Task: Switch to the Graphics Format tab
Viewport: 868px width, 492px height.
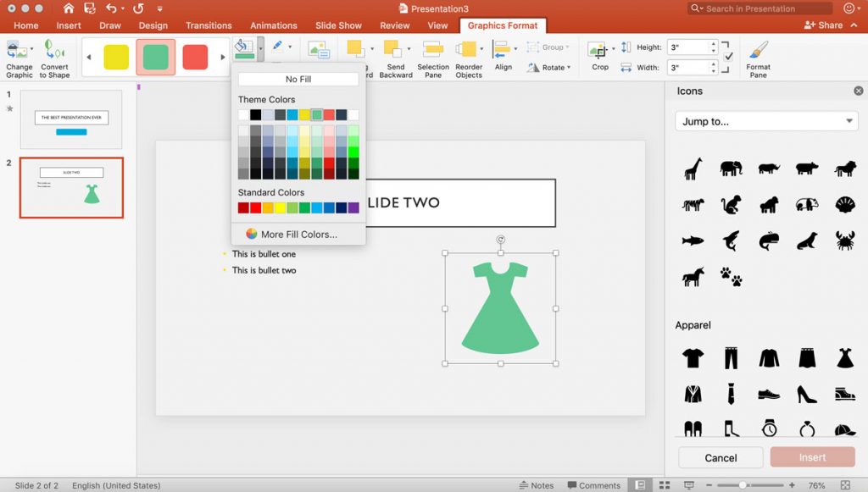Action: 502,25
